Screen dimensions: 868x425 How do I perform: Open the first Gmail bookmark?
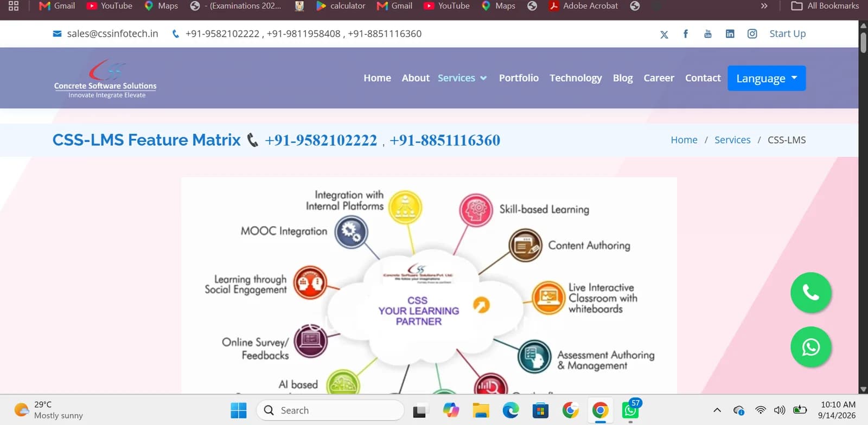[57, 6]
